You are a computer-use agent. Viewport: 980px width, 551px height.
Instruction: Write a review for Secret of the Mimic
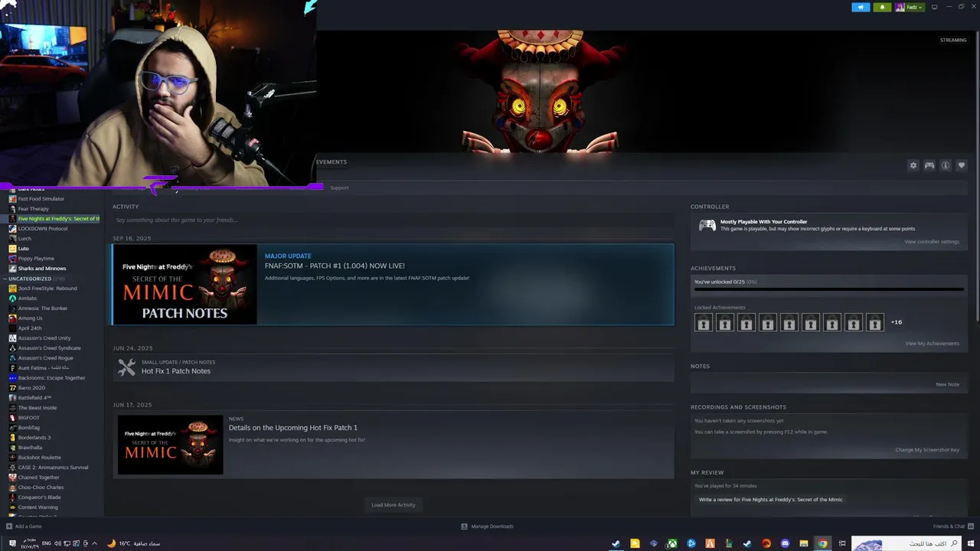(x=770, y=500)
